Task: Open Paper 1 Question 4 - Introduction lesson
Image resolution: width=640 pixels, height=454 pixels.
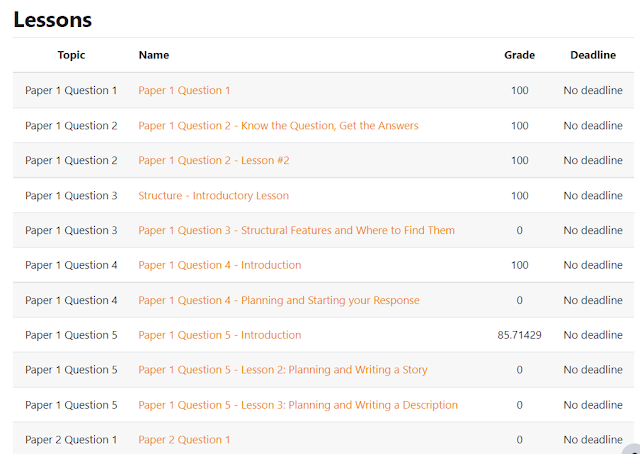Action: tap(220, 265)
